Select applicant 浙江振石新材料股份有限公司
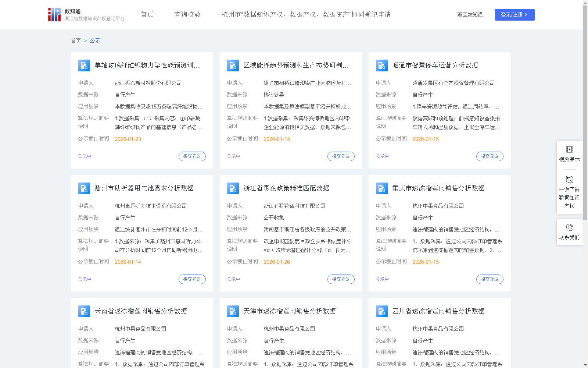The image size is (588, 368). pyautogui.click(x=148, y=83)
